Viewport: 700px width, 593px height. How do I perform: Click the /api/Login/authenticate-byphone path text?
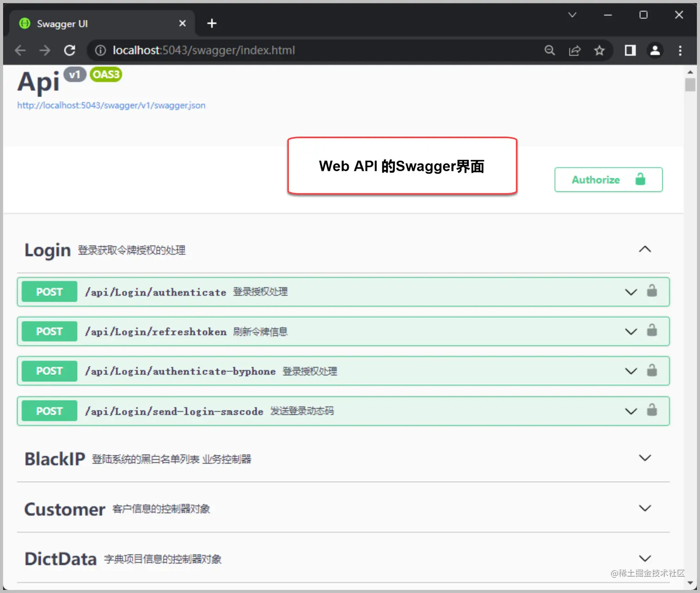pos(180,371)
